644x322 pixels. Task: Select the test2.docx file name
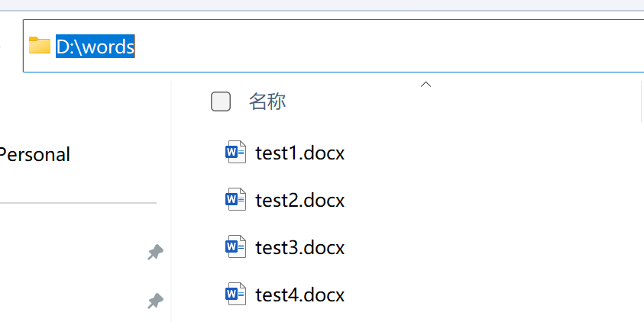pos(299,201)
